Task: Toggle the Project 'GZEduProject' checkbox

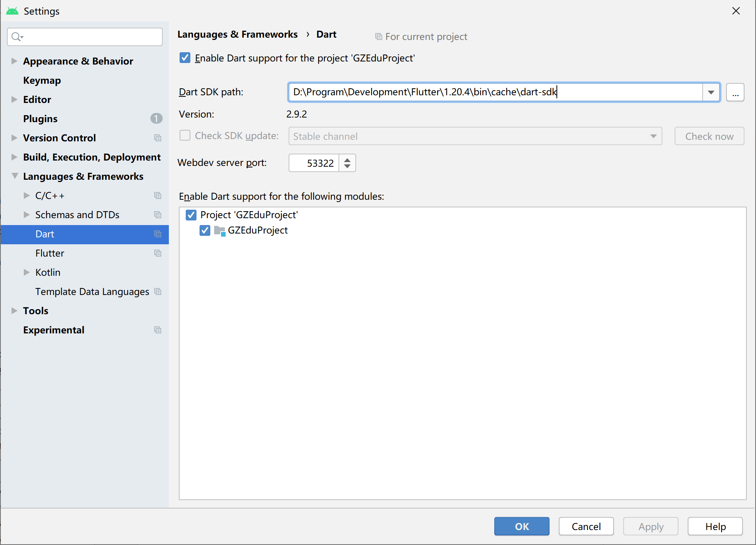Action: pos(191,215)
